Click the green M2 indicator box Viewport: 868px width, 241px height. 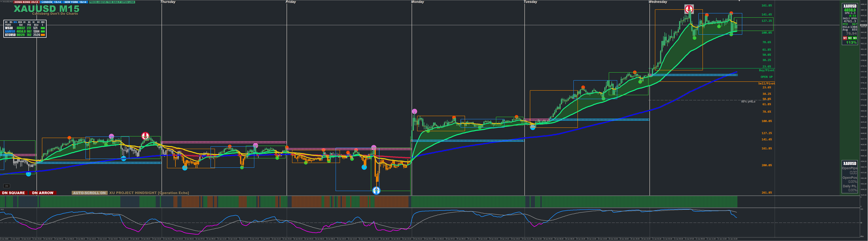(850, 38)
